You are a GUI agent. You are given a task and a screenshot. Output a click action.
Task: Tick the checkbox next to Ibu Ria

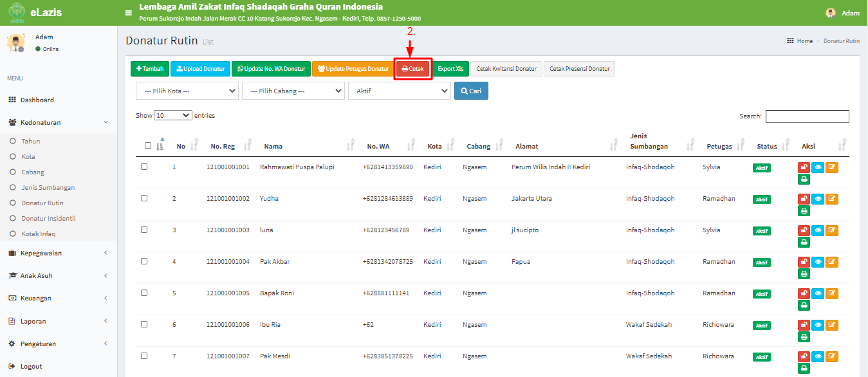(x=145, y=324)
